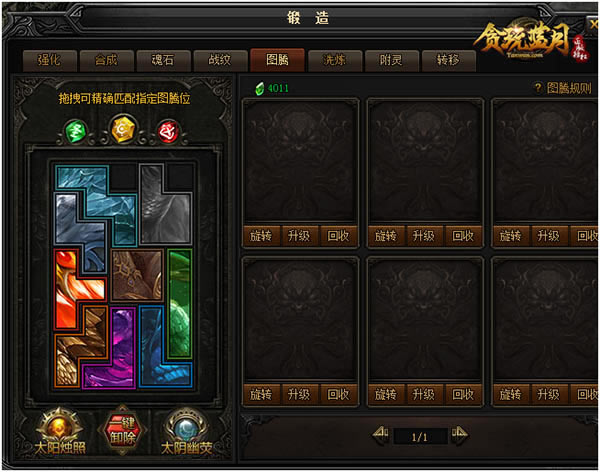The height and width of the screenshot is (472, 600).
Task: Select the yellow rune gem icon
Action: [x=122, y=129]
